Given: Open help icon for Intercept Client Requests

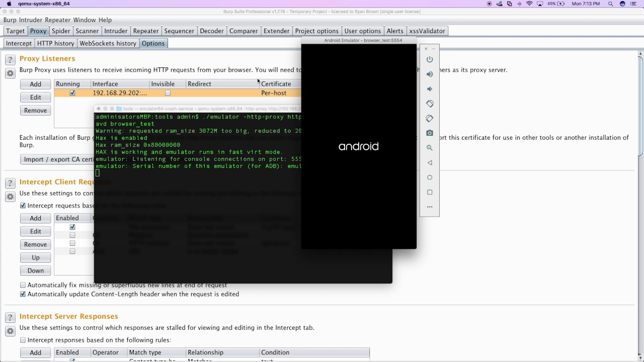Looking at the screenshot, I should (x=10, y=184).
